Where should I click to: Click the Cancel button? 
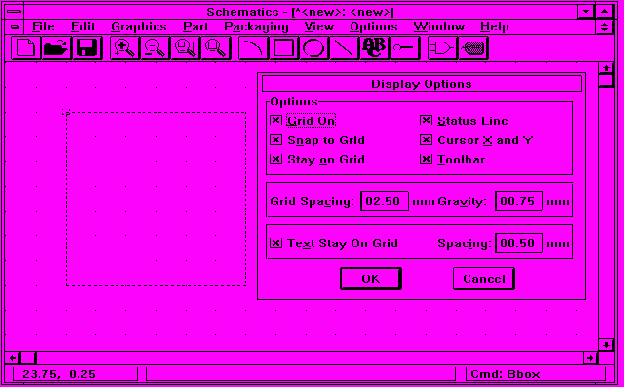(x=484, y=279)
